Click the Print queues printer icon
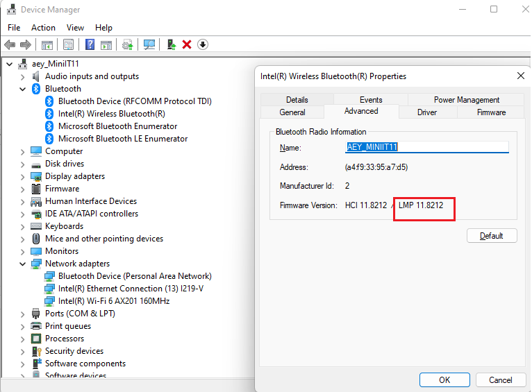This screenshot has height=392, width=532. [x=36, y=326]
